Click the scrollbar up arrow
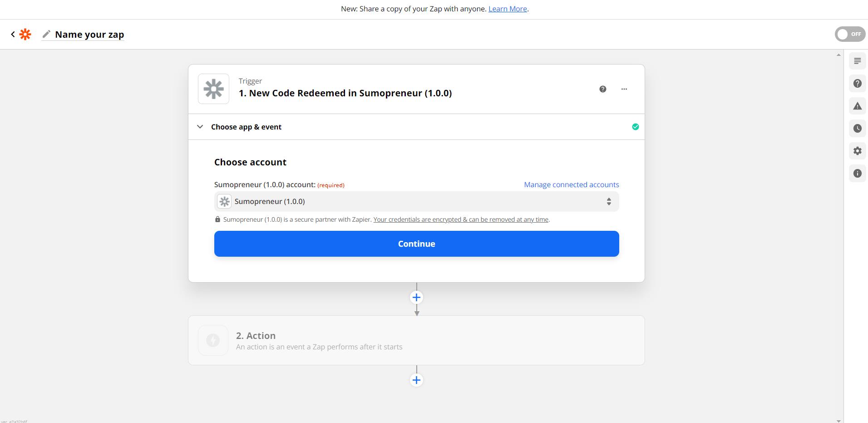This screenshot has height=423, width=868. [x=838, y=55]
